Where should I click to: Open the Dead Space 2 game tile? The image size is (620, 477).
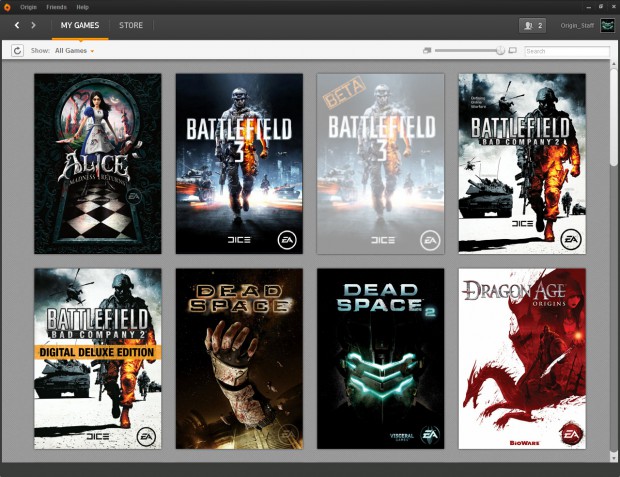380,358
